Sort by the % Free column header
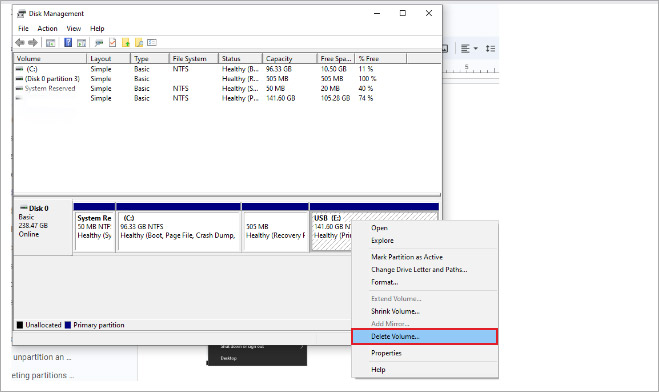 click(381, 58)
